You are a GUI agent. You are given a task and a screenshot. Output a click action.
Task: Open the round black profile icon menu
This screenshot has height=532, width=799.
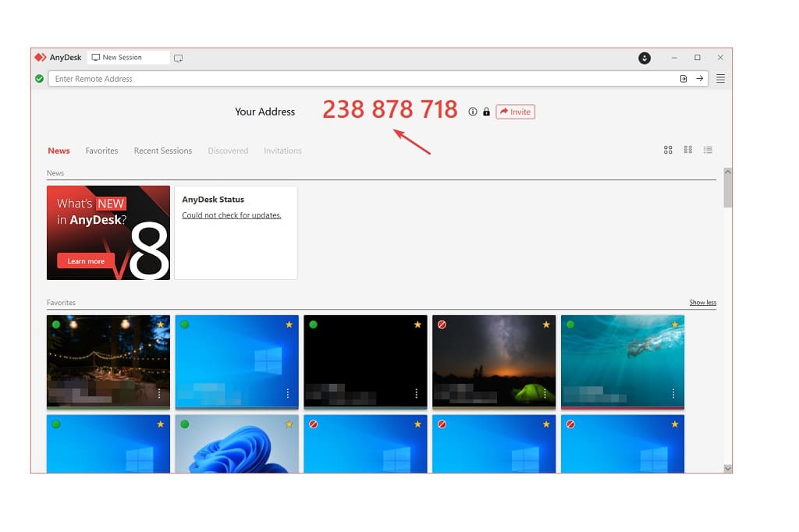[x=645, y=58]
